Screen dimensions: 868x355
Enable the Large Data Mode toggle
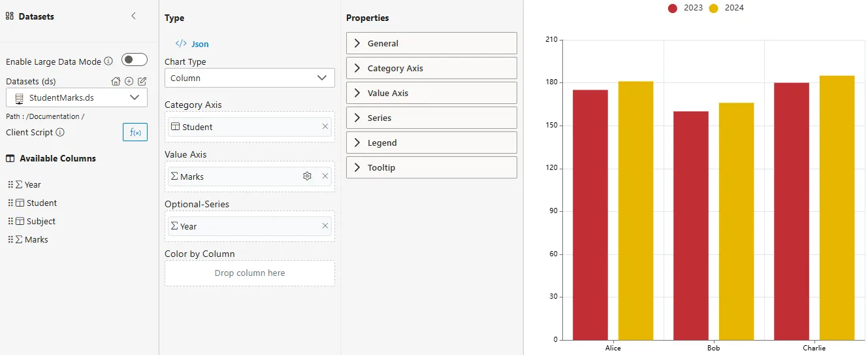pyautogui.click(x=135, y=60)
